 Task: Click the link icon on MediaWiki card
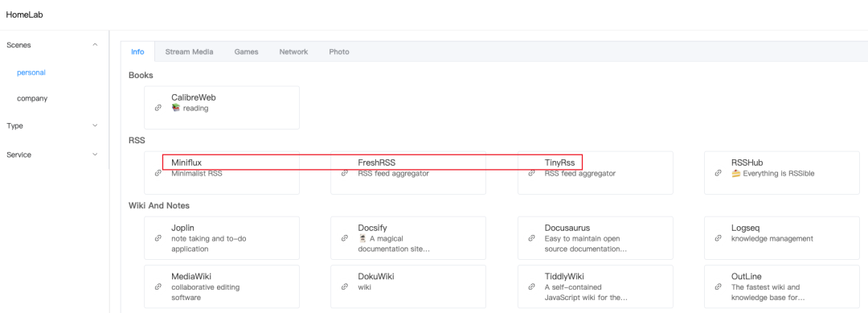(x=158, y=287)
